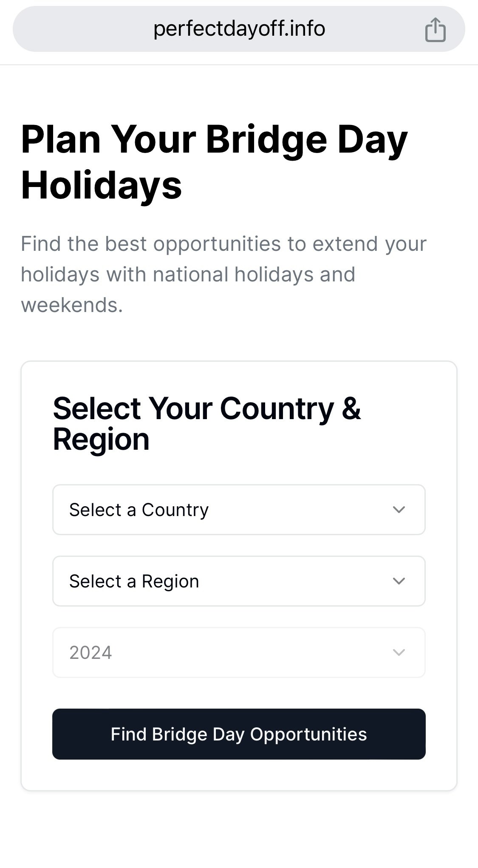Click the perfectdayoff.info URL text

click(239, 29)
